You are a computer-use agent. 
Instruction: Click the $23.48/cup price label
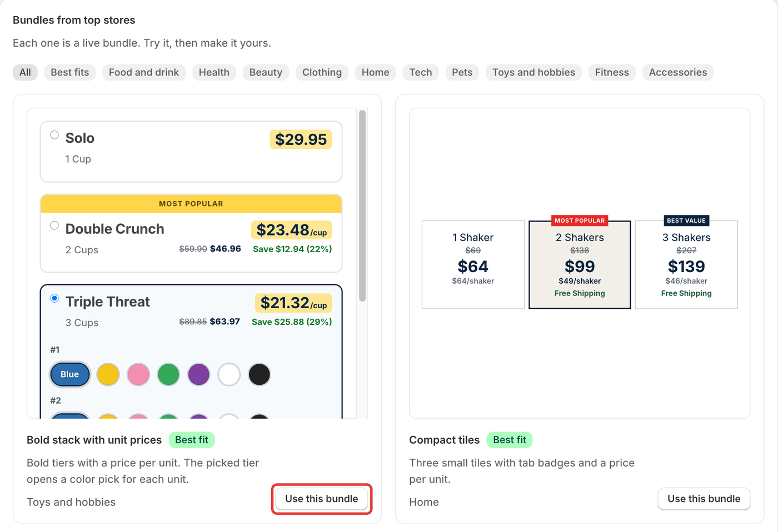(292, 230)
